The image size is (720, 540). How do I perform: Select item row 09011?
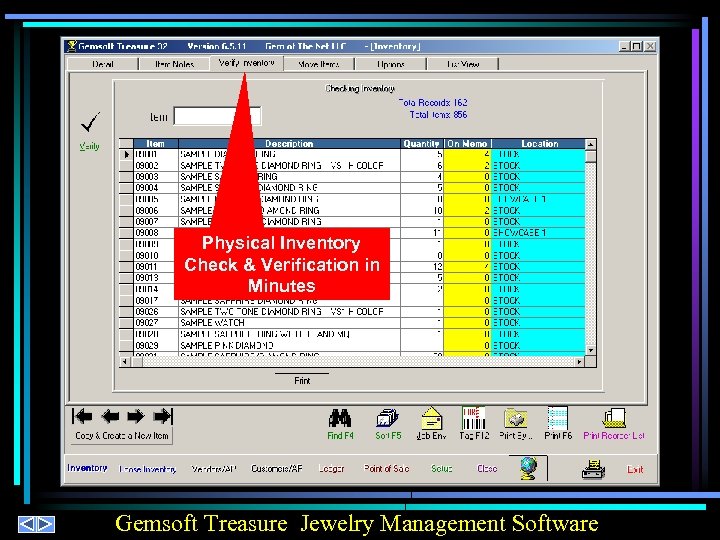tap(352, 267)
